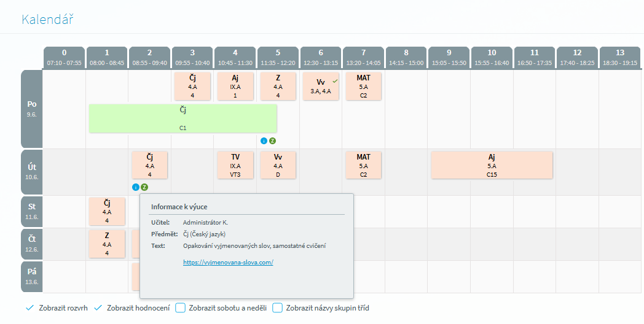
Task: Open Wednesday Čj 4.A lesson
Action: coord(107,212)
